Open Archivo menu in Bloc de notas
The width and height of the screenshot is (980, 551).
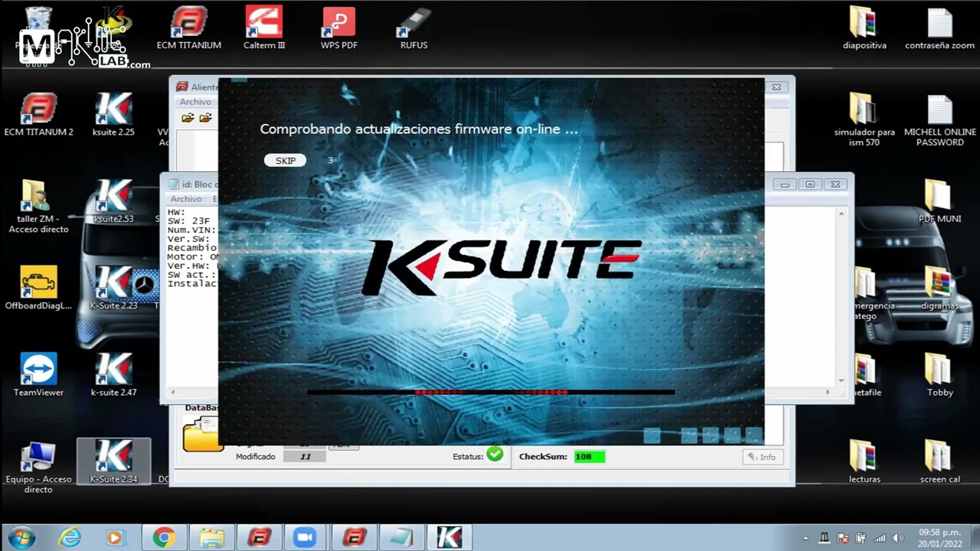(186, 199)
